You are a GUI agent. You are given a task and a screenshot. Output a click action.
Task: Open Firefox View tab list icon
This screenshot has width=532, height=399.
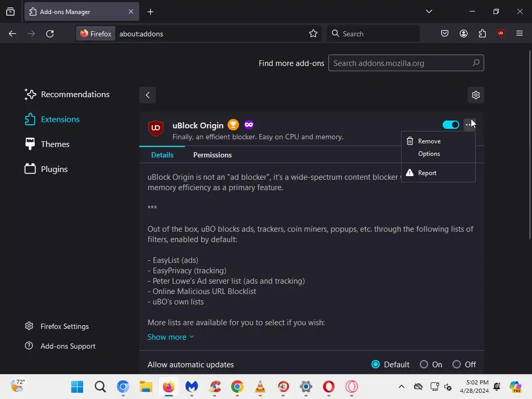coord(10,11)
